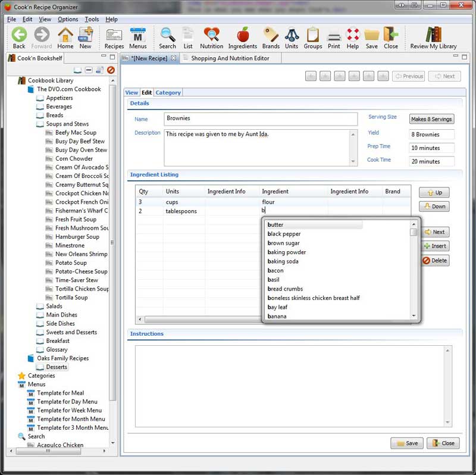This screenshot has width=476, height=475.
Task: Close the New Recipe tab with X
Action: (173, 58)
